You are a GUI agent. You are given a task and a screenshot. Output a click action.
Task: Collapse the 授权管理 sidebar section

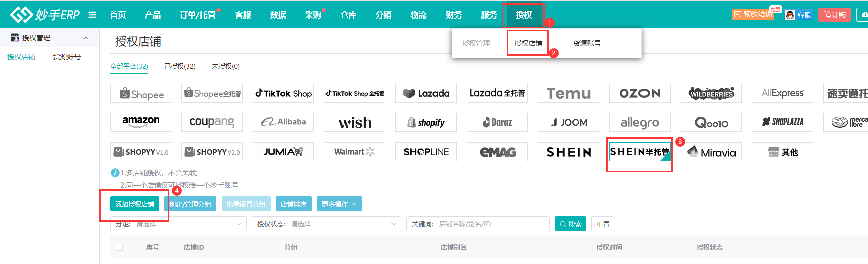[86, 38]
